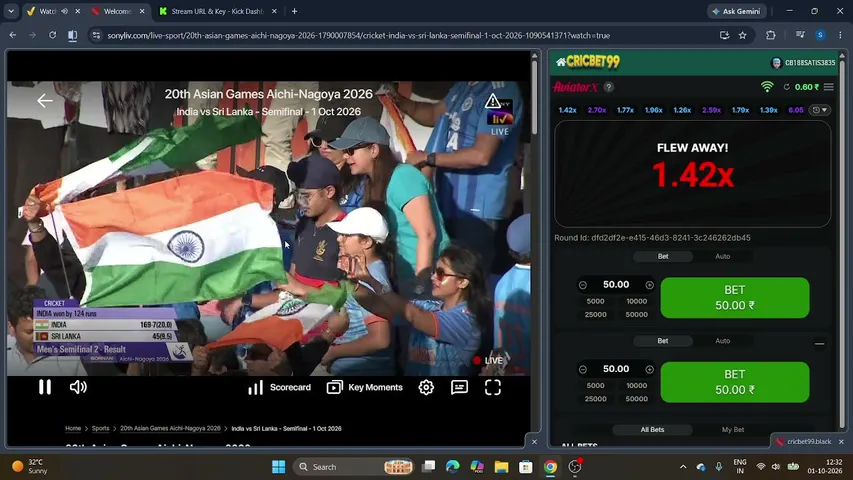The width and height of the screenshot is (853, 480).
Task: Open Microsoft Edge from taskbar
Action: tap(452, 467)
